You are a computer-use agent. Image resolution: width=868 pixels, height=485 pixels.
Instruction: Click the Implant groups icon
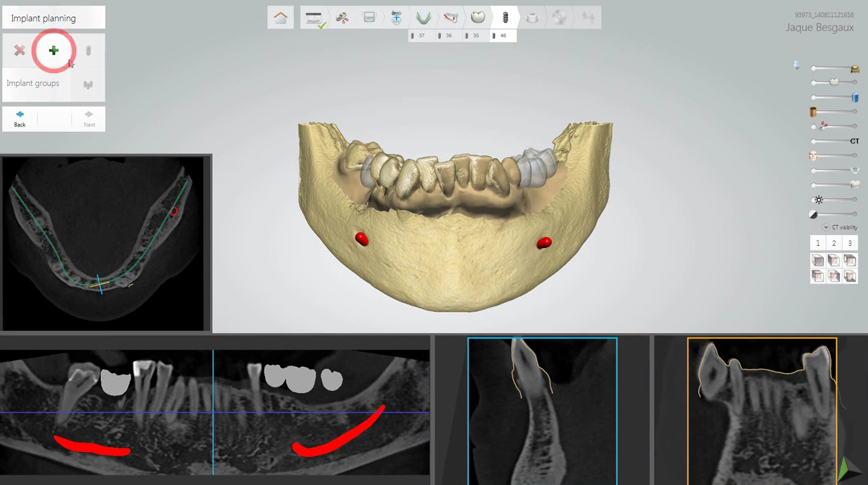click(x=88, y=84)
